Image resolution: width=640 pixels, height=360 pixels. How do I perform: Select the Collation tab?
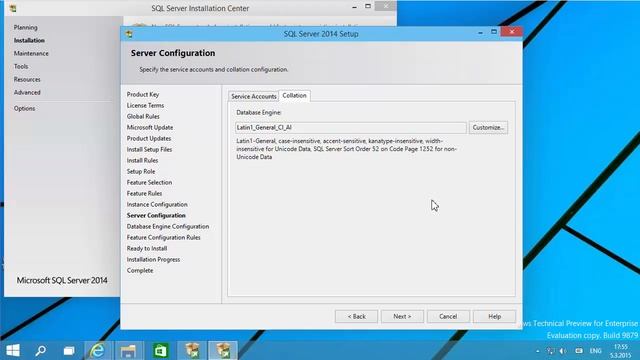click(x=294, y=96)
